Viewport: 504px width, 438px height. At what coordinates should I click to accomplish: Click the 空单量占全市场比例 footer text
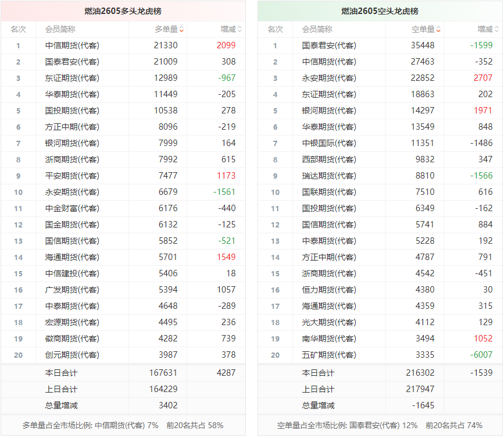pyautogui.click(x=380, y=426)
